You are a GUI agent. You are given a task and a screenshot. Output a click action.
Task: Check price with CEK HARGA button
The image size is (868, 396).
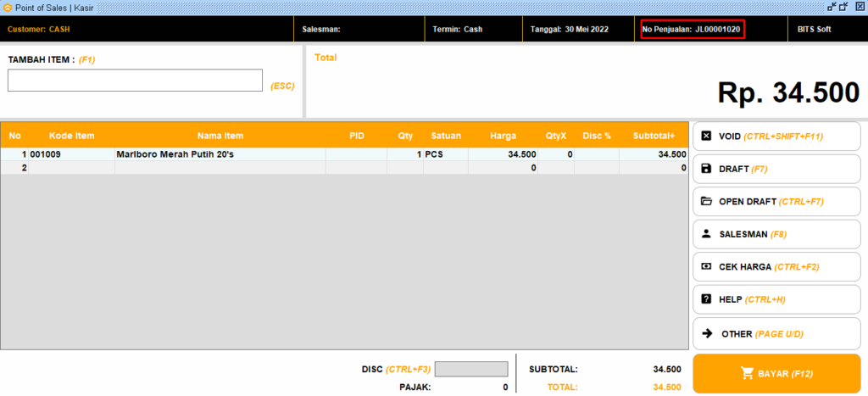(776, 266)
